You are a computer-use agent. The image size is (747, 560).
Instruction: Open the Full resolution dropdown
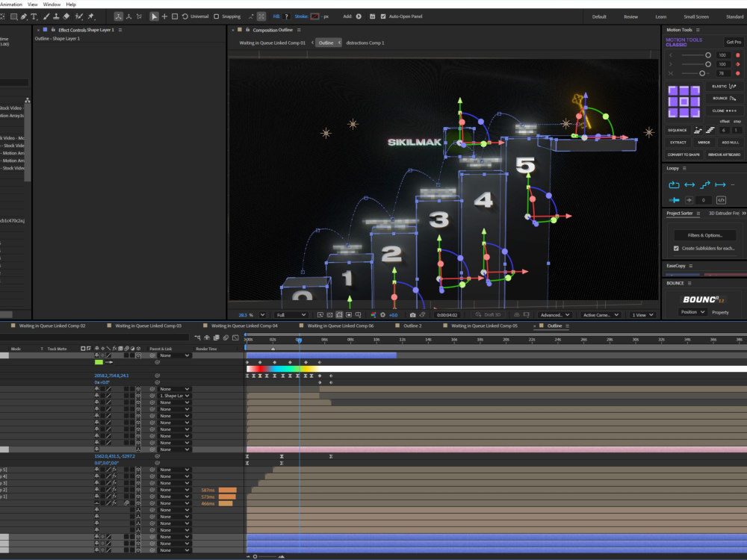pos(291,315)
